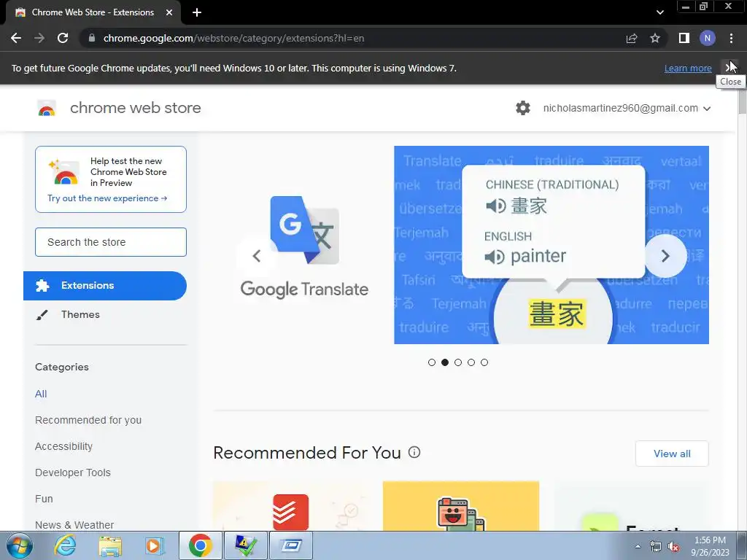Screen dimensions: 747x560
Task: Open Windows Explorer from the taskbar
Action: tap(110, 545)
